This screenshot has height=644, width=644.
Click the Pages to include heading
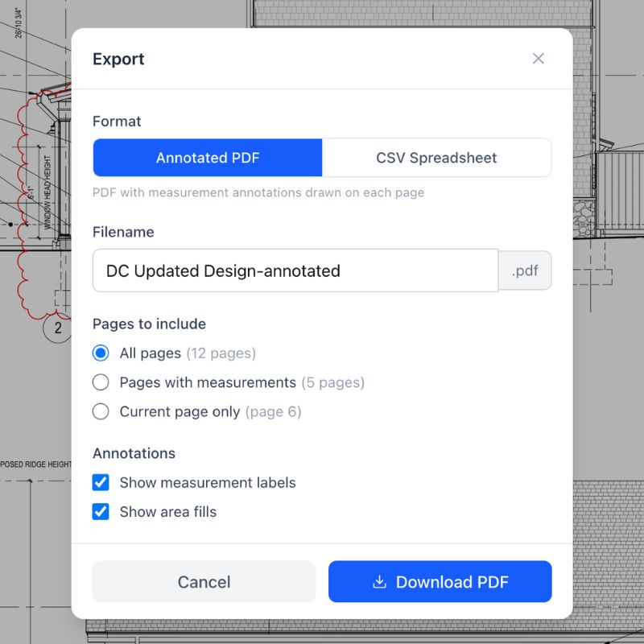click(149, 324)
